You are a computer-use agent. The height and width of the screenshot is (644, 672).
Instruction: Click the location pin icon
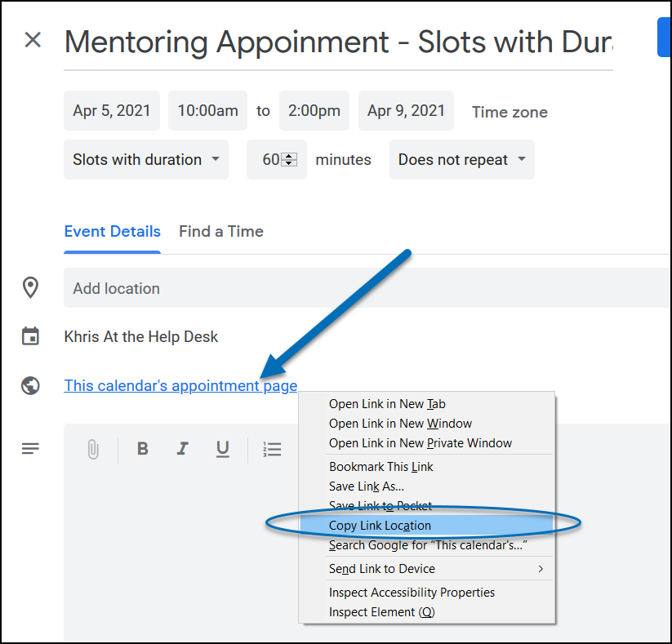[31, 288]
